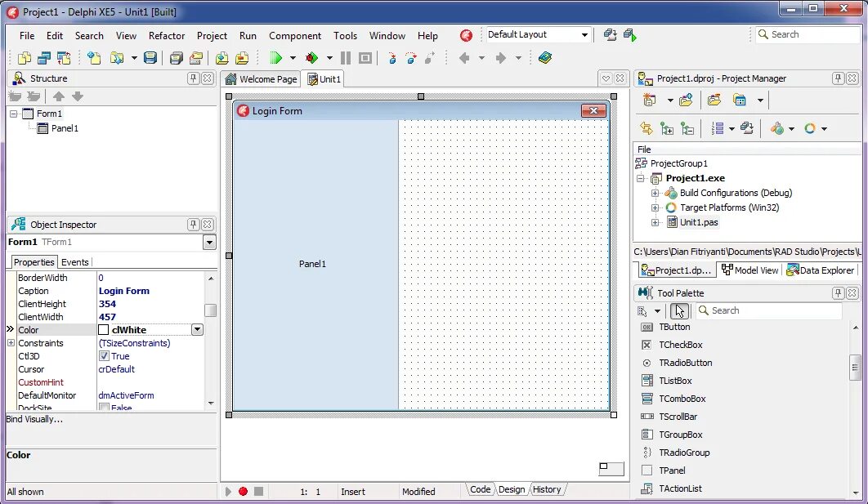Screen dimensions: 868x504
Task: Click Build All From Here icon in Project Manager
Action: click(x=747, y=128)
